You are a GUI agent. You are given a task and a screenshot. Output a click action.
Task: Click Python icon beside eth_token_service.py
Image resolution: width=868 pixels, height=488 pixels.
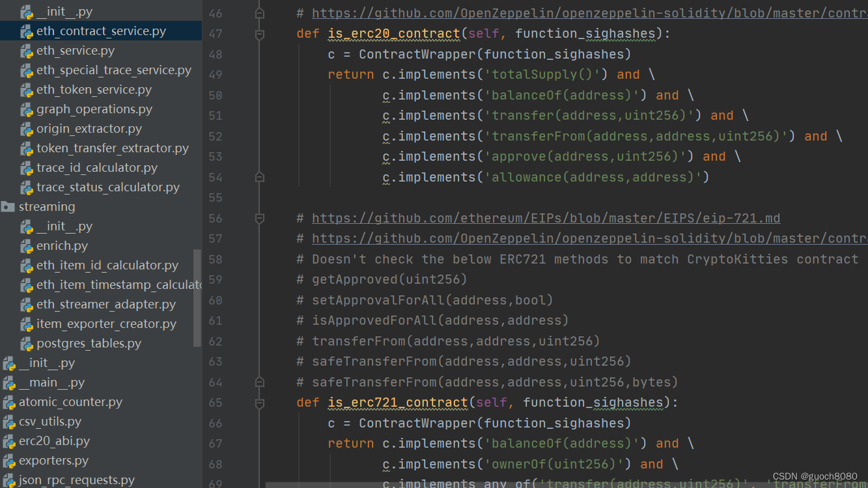tap(27, 90)
